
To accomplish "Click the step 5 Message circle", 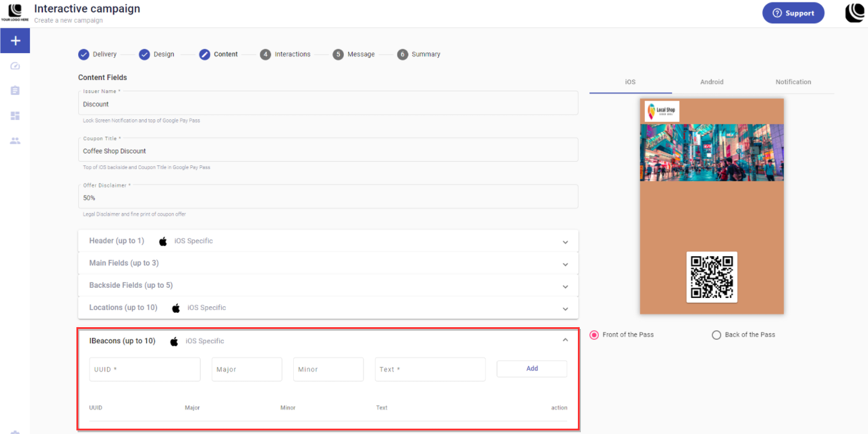I will click(x=338, y=54).
